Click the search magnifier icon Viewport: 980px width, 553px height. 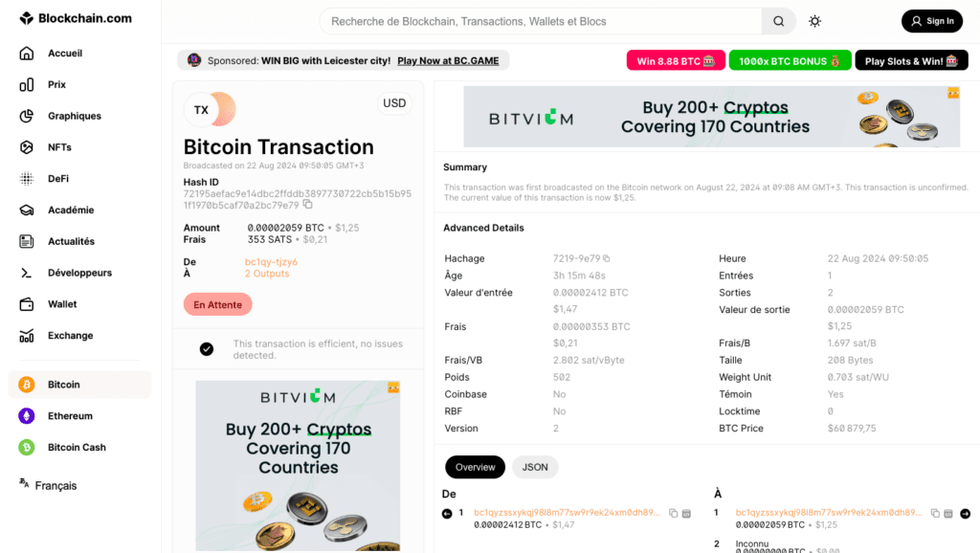click(777, 20)
